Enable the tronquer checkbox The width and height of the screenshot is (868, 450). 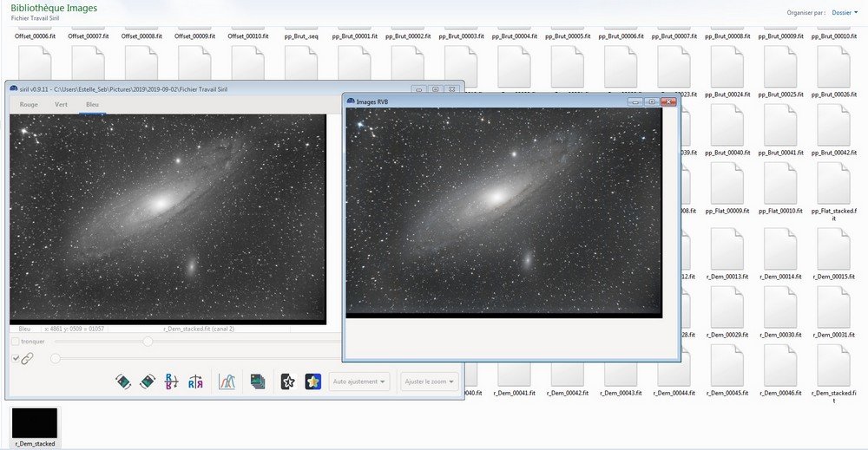point(16,342)
